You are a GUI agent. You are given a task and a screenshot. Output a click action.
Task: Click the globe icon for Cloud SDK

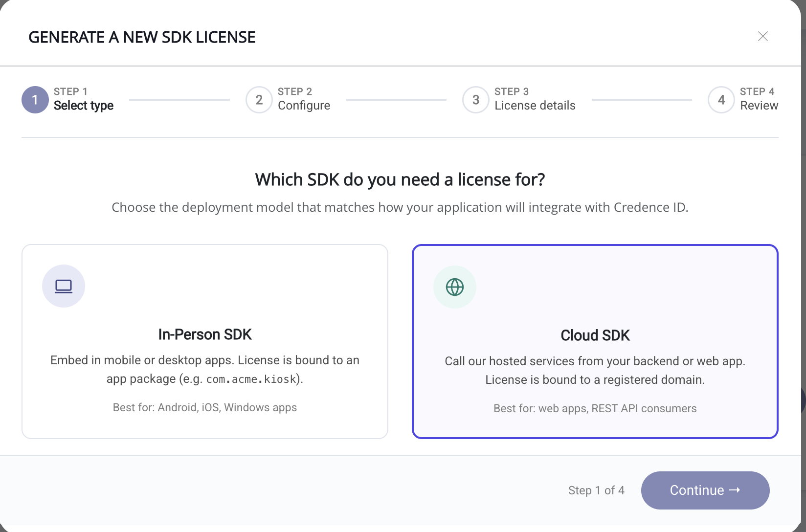(455, 287)
